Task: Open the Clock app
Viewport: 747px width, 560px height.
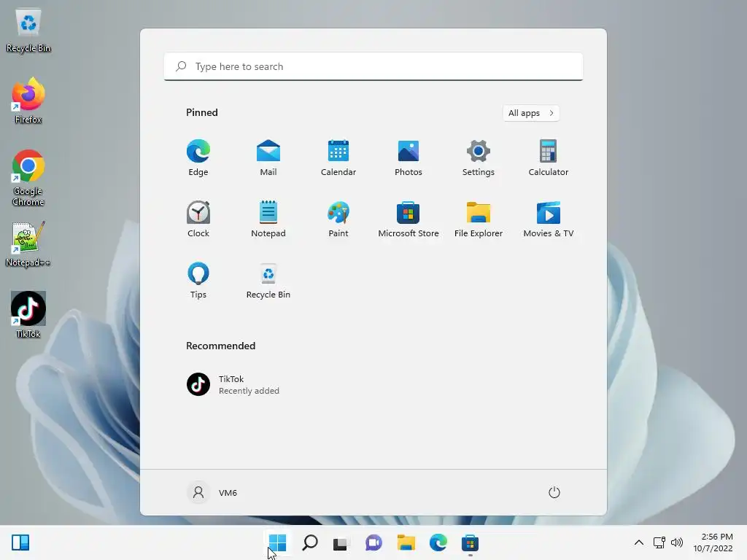Action: [x=198, y=219]
